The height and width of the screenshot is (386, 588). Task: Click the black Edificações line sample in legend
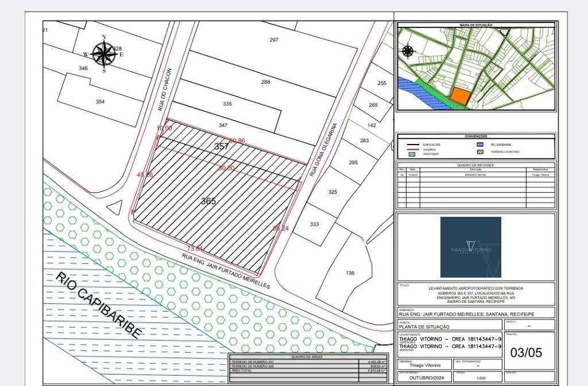411,145
